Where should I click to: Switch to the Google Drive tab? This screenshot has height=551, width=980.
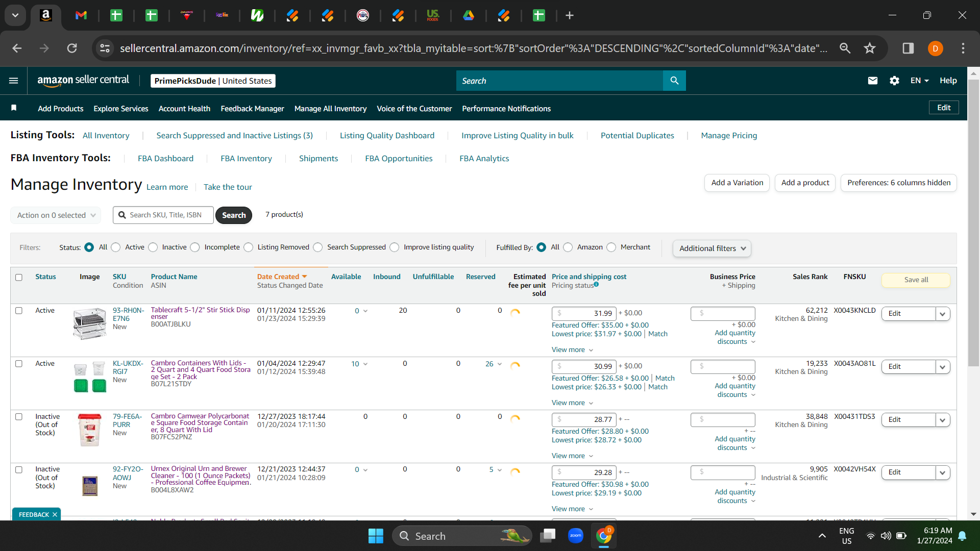point(468,15)
